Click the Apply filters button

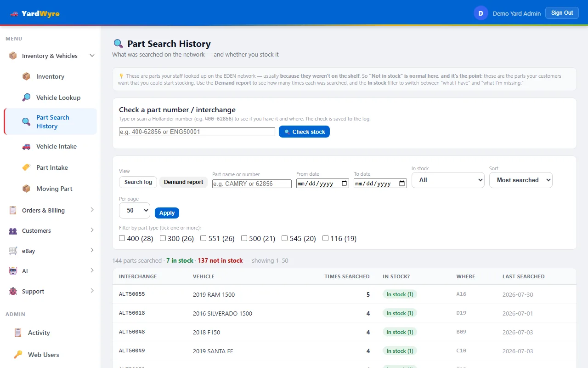[x=167, y=213]
